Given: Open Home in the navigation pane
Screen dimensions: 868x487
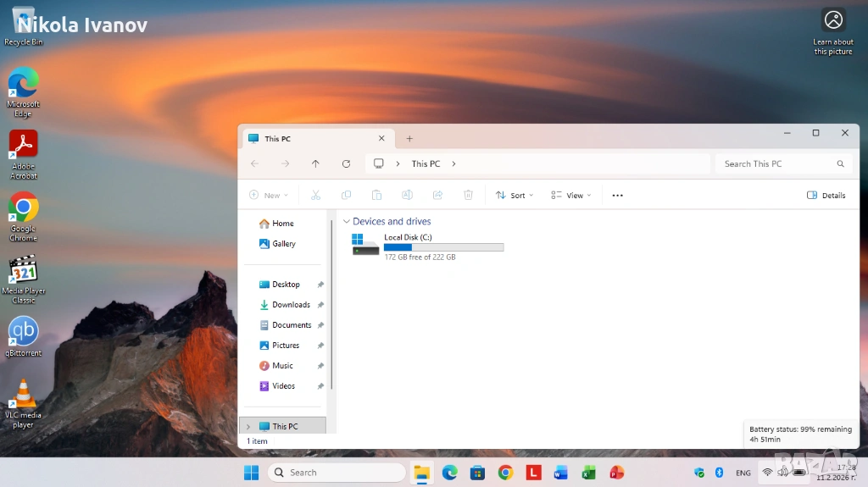Looking at the screenshot, I should tap(282, 224).
